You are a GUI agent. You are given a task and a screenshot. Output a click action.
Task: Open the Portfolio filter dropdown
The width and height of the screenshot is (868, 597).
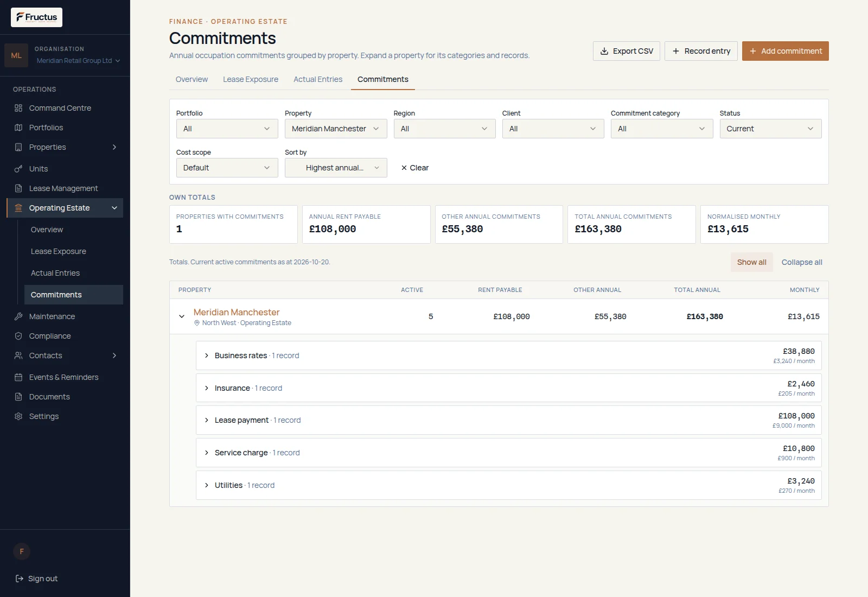pos(227,129)
